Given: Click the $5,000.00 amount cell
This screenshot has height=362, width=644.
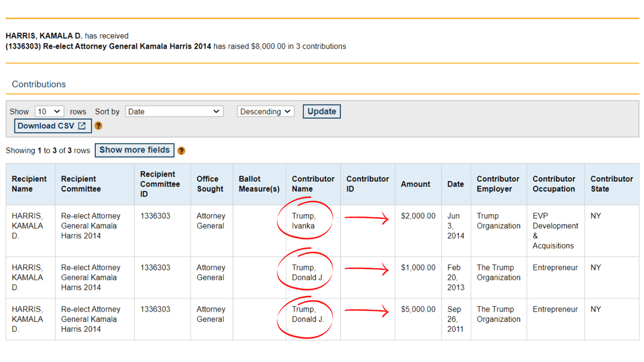Looking at the screenshot, I should (x=418, y=309).
